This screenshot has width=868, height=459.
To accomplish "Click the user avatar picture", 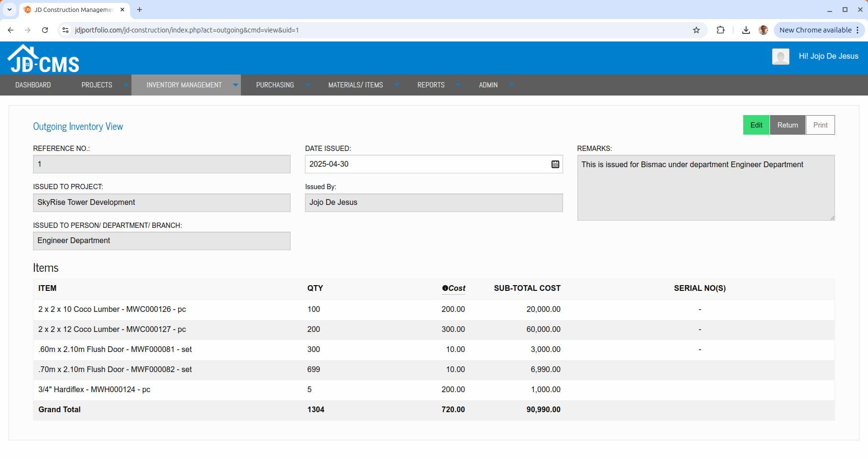I will point(780,57).
